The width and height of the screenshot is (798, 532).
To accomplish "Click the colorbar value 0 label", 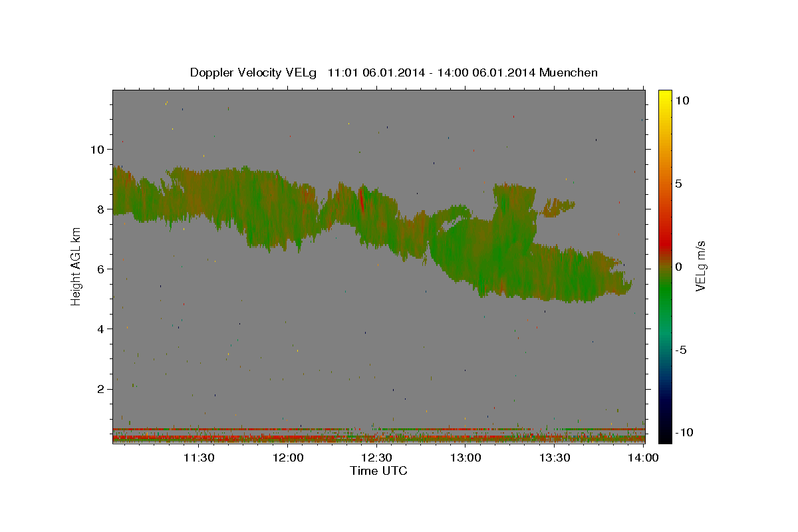I will (x=678, y=266).
